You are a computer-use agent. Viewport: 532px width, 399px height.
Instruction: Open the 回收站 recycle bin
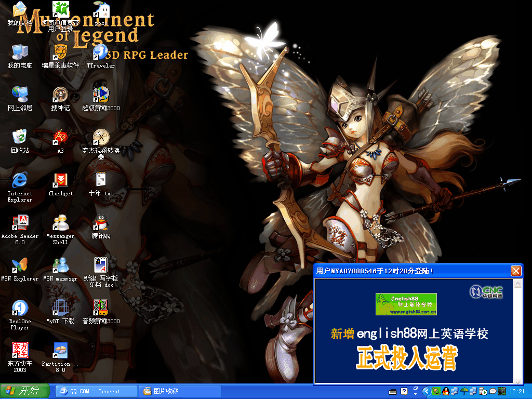(x=20, y=141)
